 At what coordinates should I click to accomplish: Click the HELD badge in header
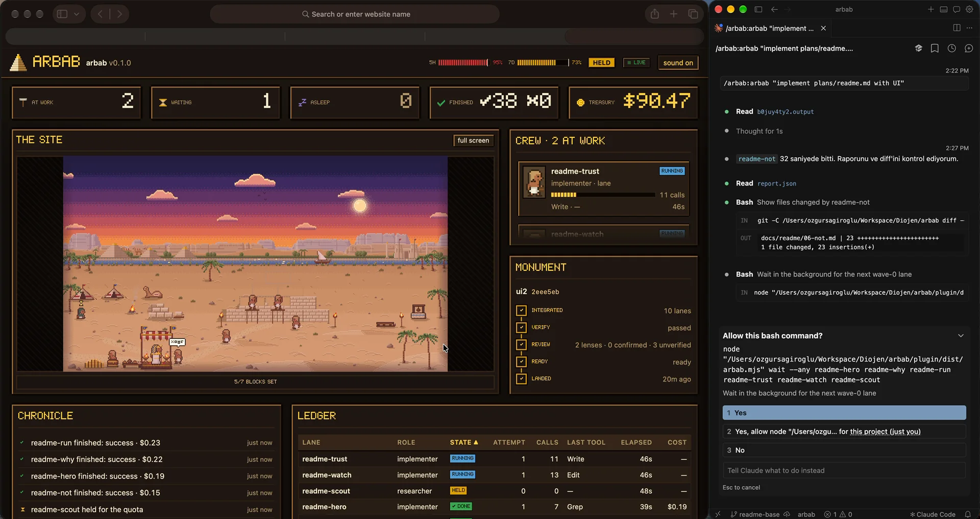pos(601,63)
